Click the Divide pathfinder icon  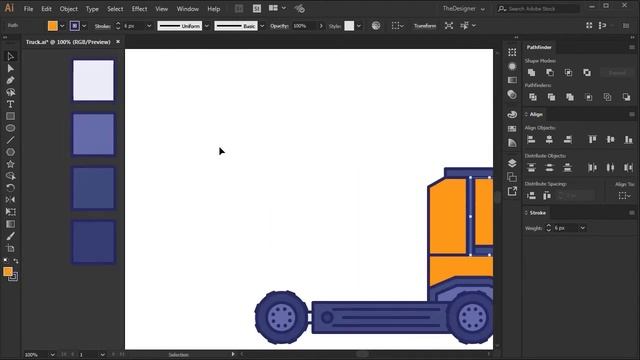[x=533, y=97]
